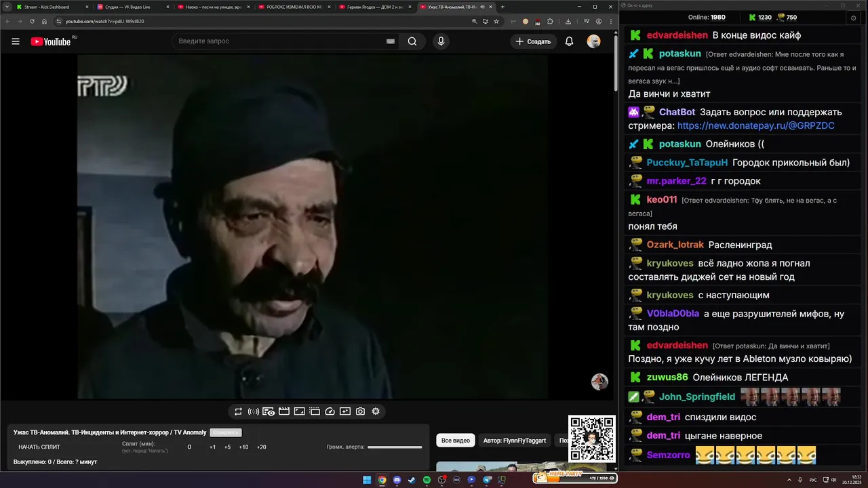Open Discord from the taskbar
Screen dimensions: 868x488
[397, 480]
